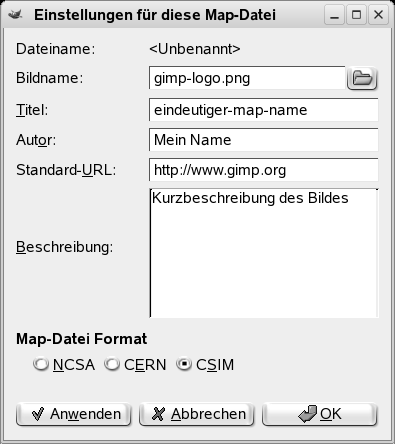Viewport: 395px width, 444px height.
Task: Close the Einstellungen dialog window
Action: (378, 15)
